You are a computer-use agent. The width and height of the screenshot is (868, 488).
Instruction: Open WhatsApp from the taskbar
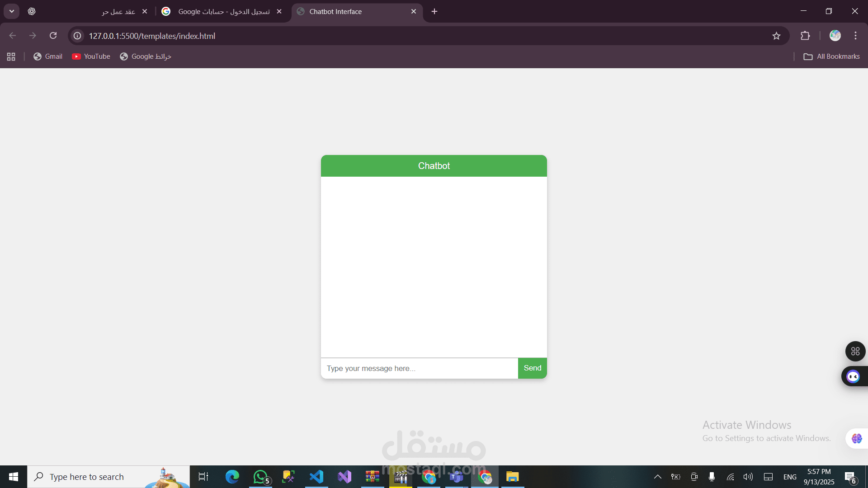click(261, 477)
